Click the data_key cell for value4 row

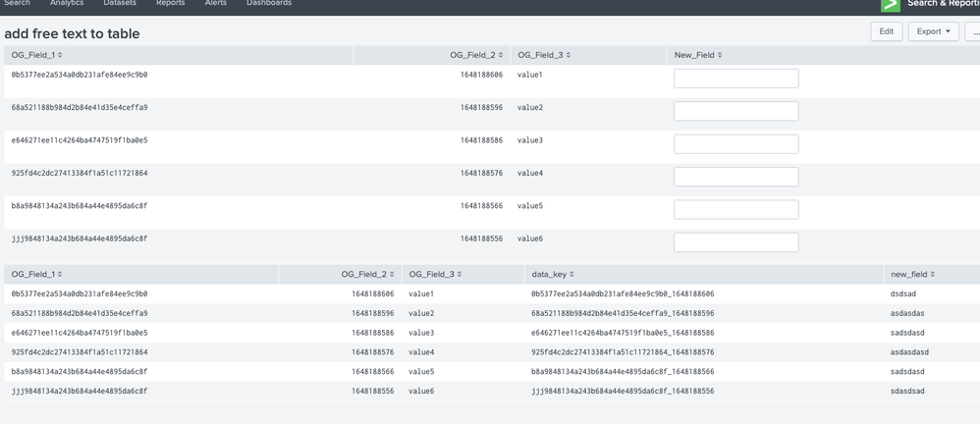coord(623,352)
